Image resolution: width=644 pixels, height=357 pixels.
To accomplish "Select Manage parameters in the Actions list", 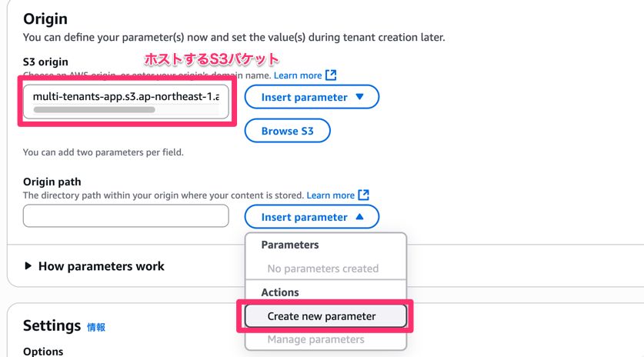I will (315, 339).
